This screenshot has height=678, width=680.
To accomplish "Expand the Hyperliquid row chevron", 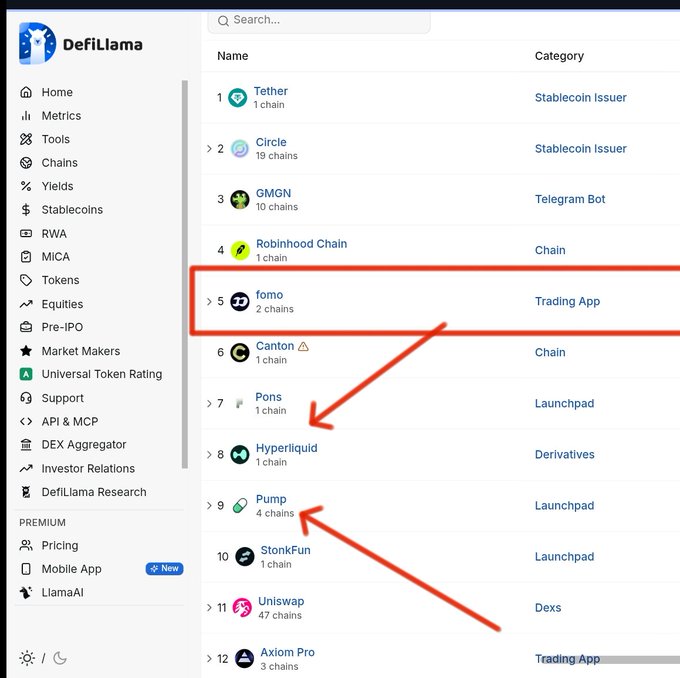I will [209, 455].
